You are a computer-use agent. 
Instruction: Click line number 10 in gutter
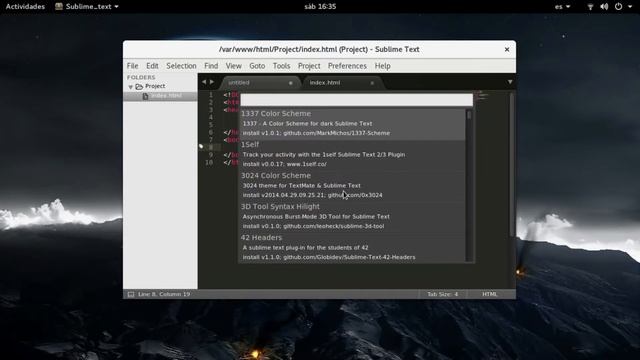pyautogui.click(x=209, y=162)
